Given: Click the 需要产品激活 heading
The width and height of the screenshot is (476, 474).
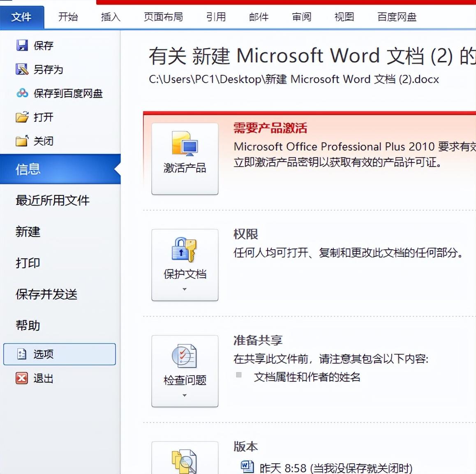Looking at the screenshot, I should 270,128.
